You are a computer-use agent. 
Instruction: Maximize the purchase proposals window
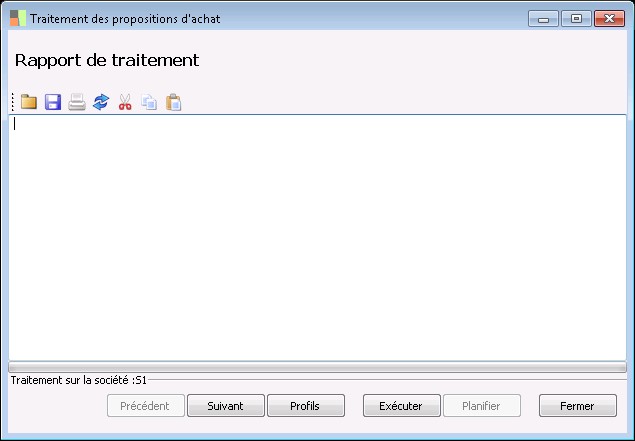pos(576,19)
